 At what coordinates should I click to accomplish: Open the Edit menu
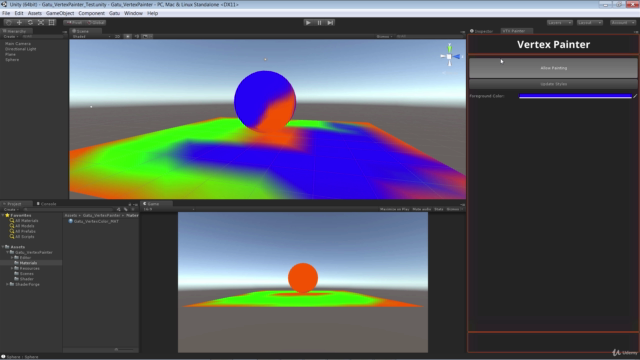tap(19, 13)
